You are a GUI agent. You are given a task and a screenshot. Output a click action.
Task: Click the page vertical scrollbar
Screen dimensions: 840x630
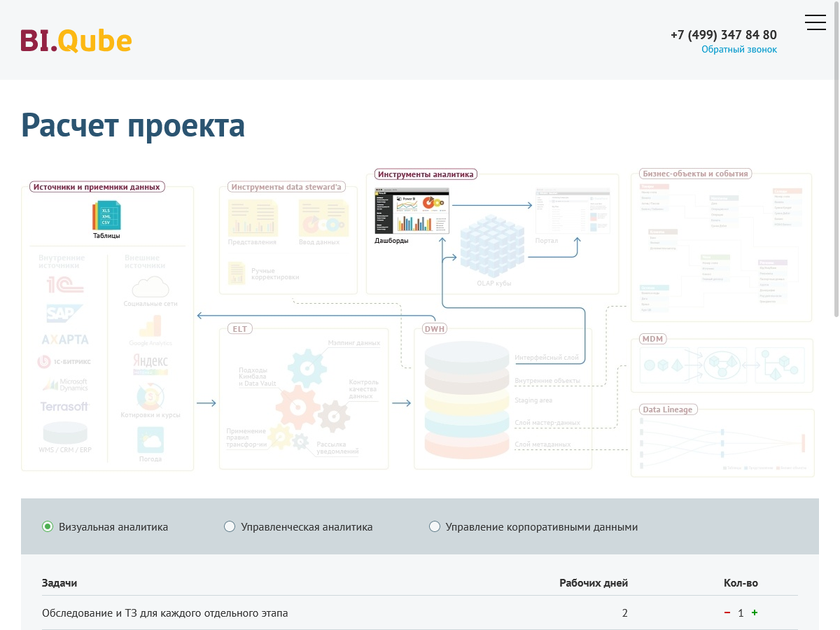tap(836, 175)
